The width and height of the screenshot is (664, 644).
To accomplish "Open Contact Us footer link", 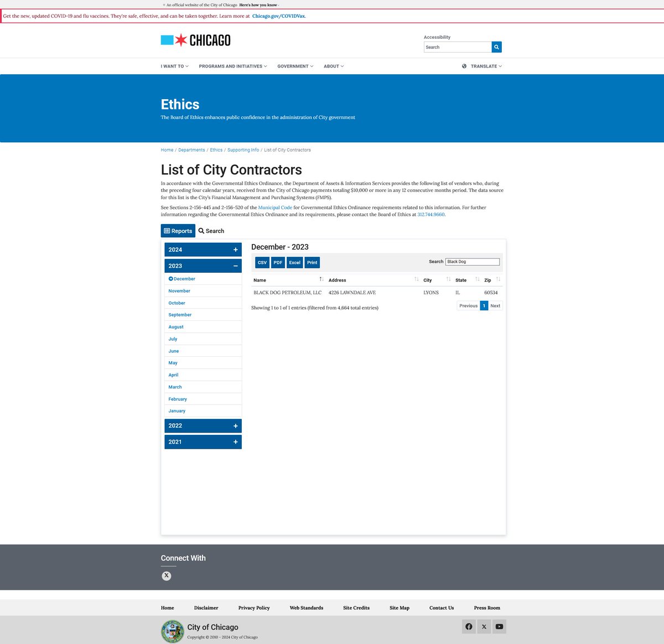I will [x=442, y=607].
